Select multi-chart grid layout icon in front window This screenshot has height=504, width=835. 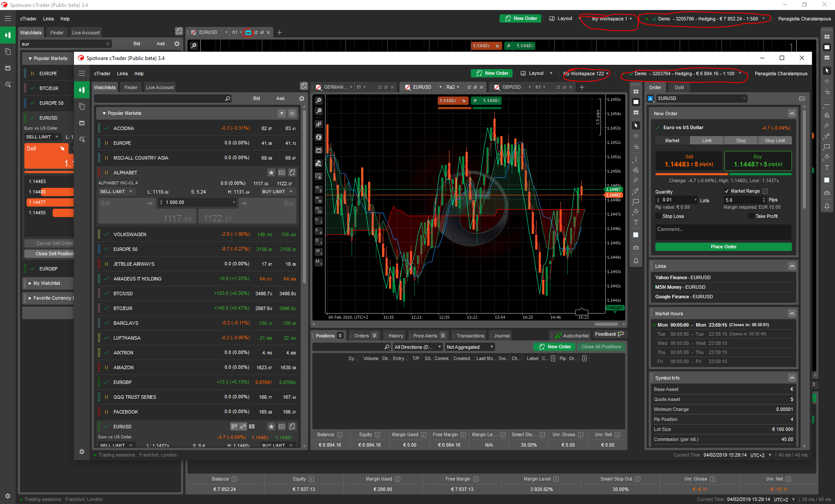(636, 91)
